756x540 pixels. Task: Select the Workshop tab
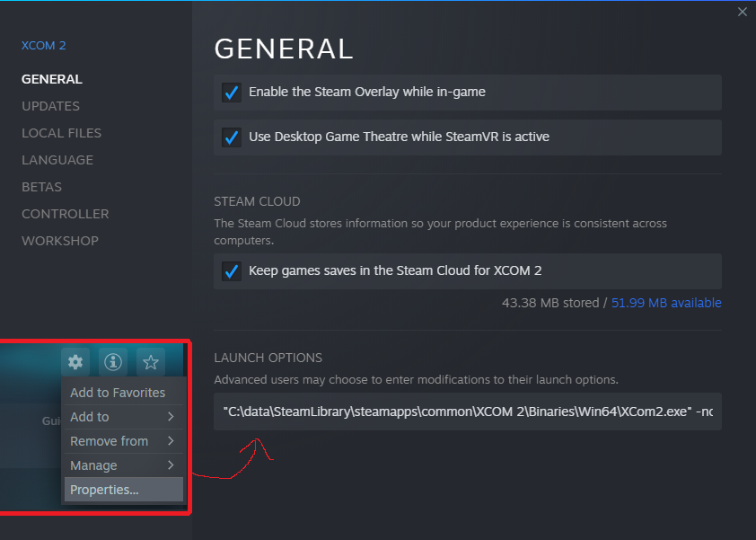point(60,241)
